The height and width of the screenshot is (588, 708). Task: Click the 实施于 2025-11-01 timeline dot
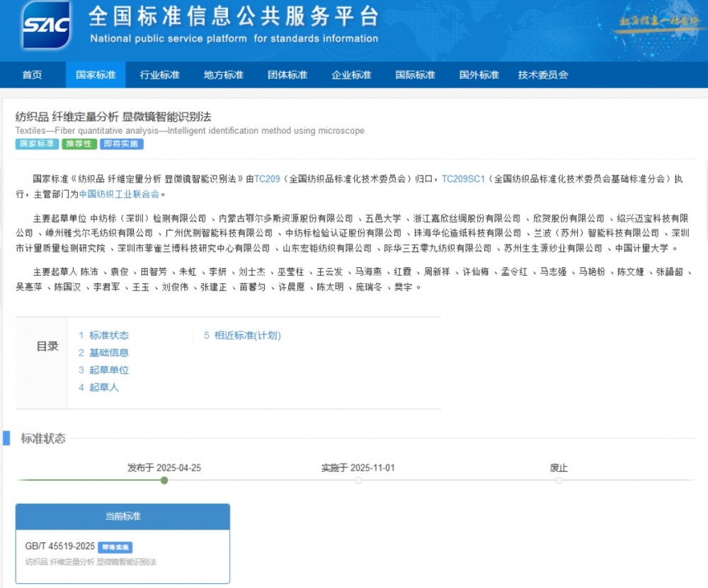(x=358, y=480)
